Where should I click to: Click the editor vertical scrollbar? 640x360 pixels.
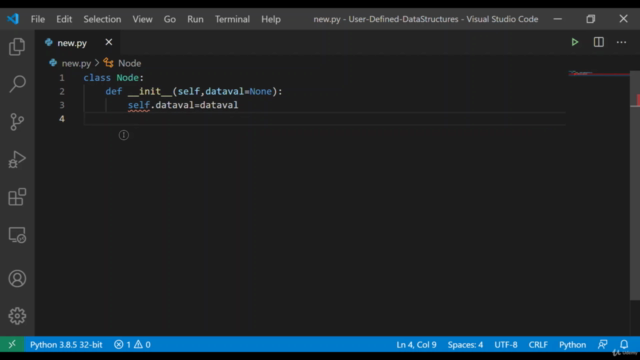(x=635, y=186)
